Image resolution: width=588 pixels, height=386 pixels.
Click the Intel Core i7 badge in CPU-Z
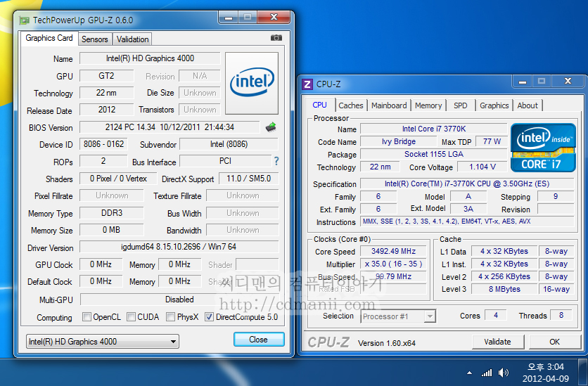pos(543,147)
